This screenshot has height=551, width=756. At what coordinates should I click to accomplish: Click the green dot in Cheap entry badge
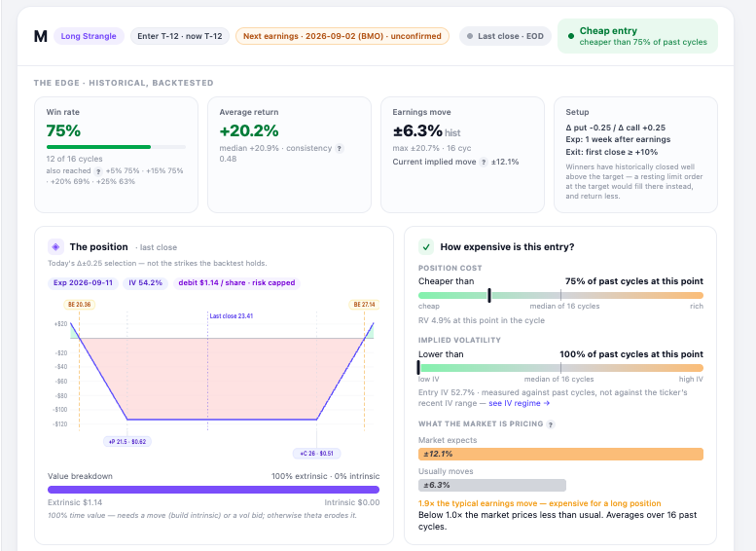pos(571,36)
